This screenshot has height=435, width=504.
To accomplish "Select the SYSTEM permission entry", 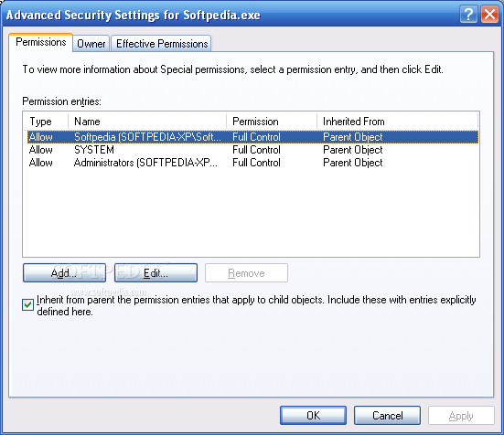I will pyautogui.click(x=252, y=150).
